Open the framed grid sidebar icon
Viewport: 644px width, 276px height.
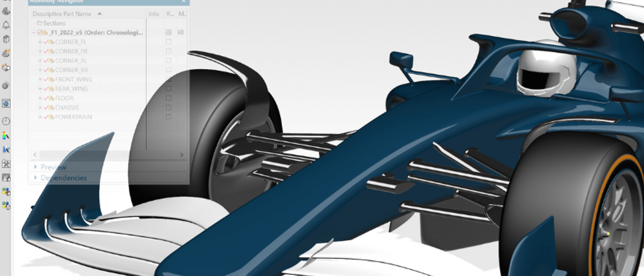coord(6,164)
